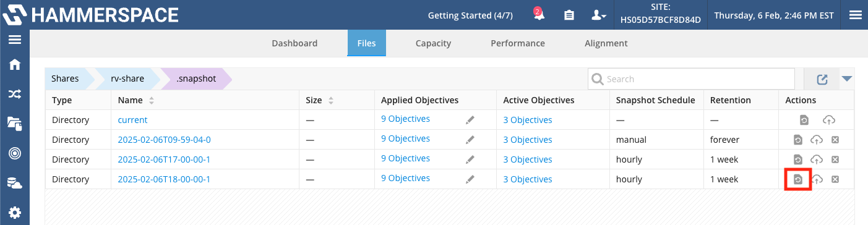Open Getting Started (4/7)
The height and width of the screenshot is (225, 868).
tap(470, 15)
